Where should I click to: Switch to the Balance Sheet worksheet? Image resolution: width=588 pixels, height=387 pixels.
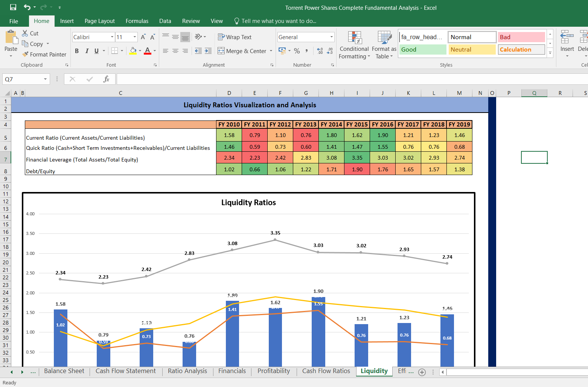[64, 371]
